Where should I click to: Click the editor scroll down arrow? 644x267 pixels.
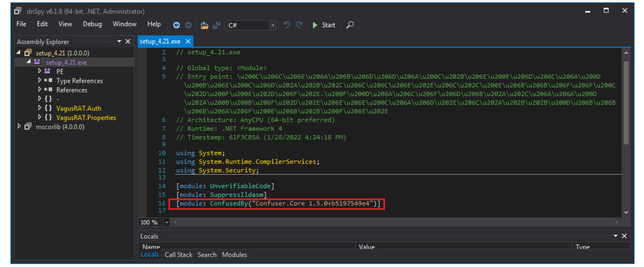(x=626, y=213)
